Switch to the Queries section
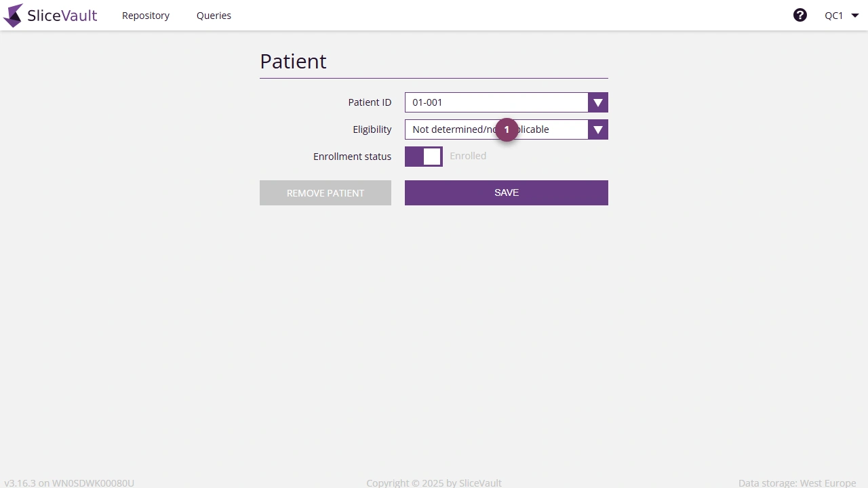This screenshot has width=868, height=488. [x=214, y=15]
